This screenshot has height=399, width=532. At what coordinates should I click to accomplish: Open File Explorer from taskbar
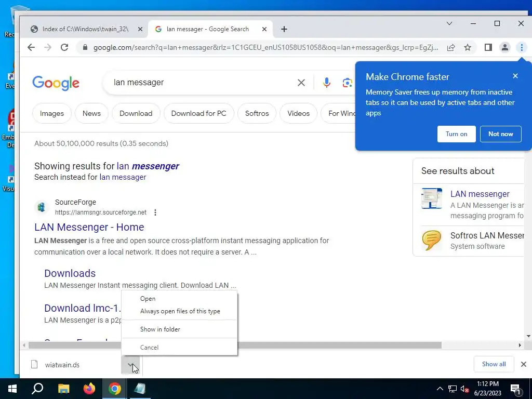(63, 389)
